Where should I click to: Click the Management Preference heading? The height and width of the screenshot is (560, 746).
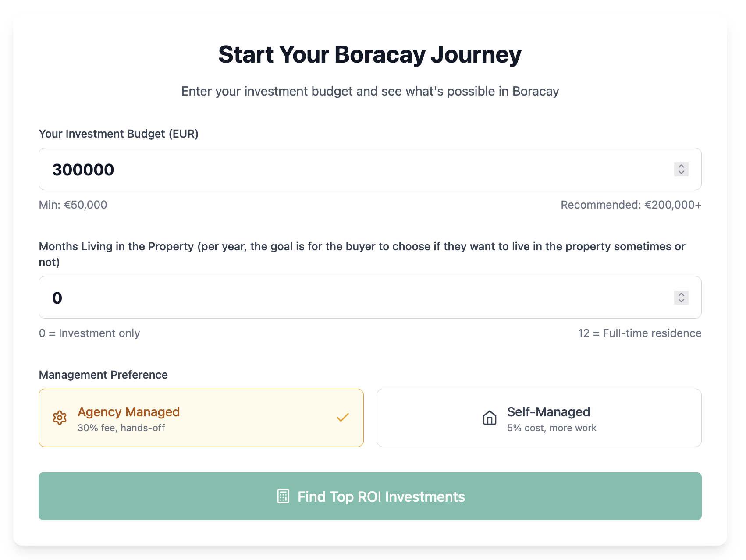tap(103, 375)
